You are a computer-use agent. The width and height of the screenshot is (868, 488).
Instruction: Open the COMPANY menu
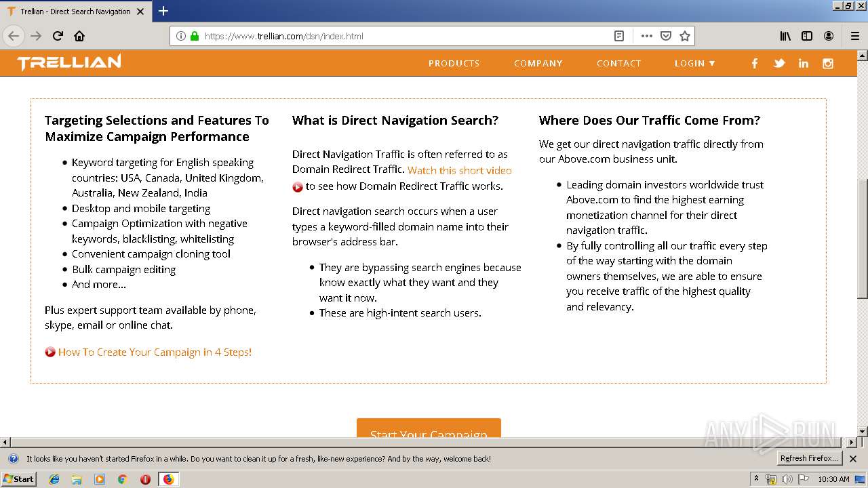(x=538, y=63)
